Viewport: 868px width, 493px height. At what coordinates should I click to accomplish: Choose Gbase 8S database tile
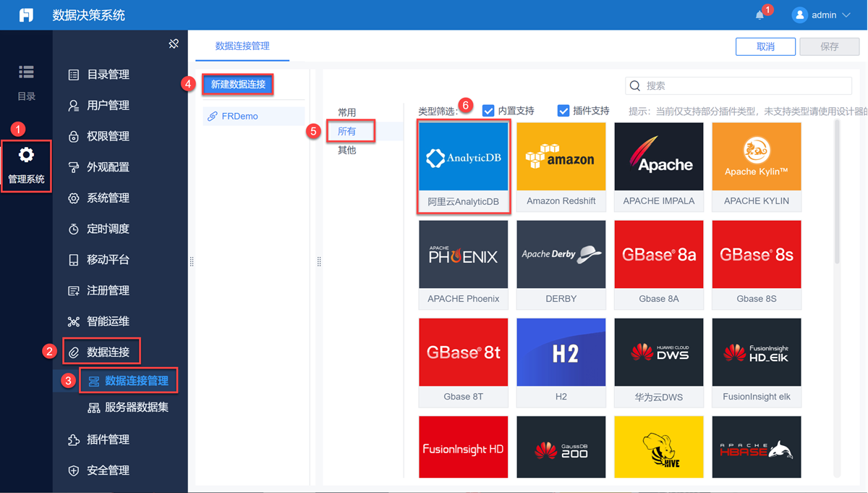tap(757, 264)
